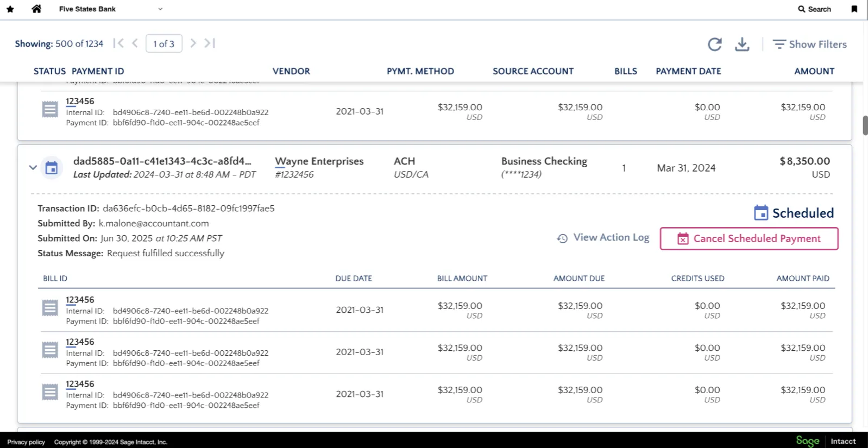The height and width of the screenshot is (448, 868).
Task: Click bill icon for due date row above Wayne Enterprises
Action: pyautogui.click(x=50, y=109)
